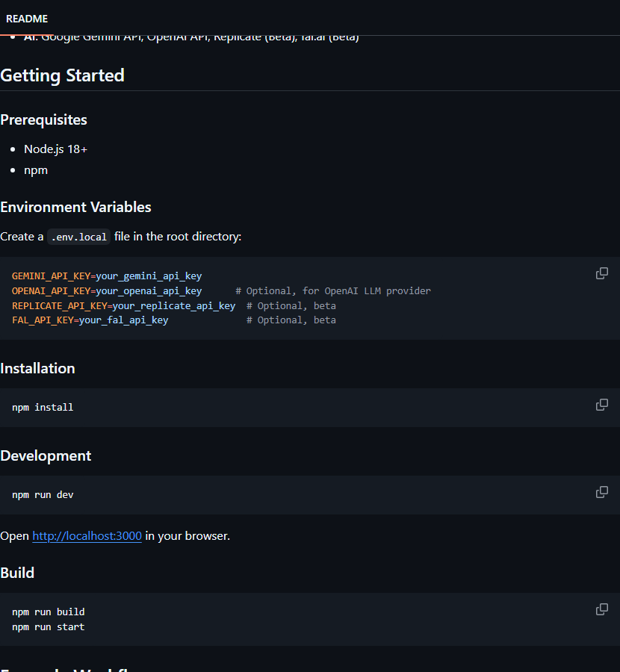Click the .env.local inline code
The image size is (620, 672).
tap(79, 237)
